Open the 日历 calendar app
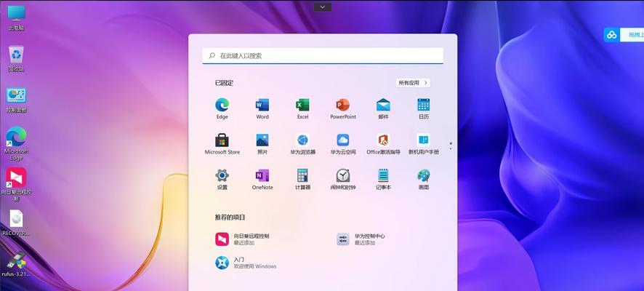The width and height of the screenshot is (644, 291). (x=424, y=108)
